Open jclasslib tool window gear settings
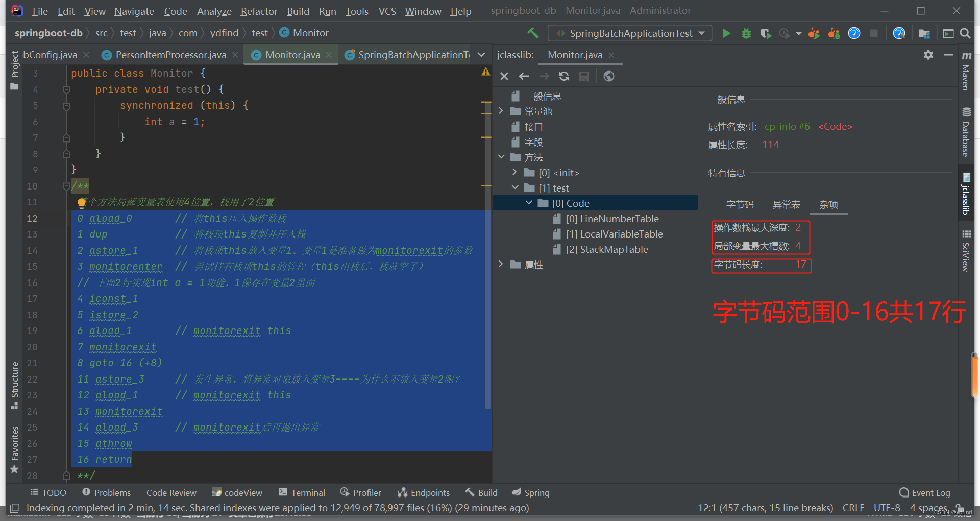 928,55
